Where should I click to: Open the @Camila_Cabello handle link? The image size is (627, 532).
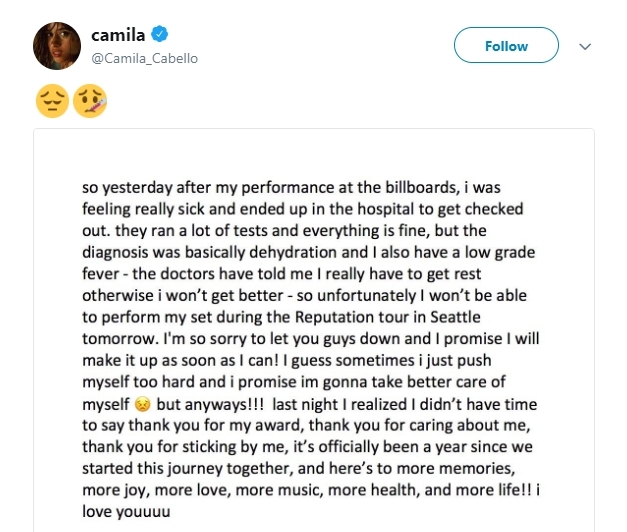point(144,58)
